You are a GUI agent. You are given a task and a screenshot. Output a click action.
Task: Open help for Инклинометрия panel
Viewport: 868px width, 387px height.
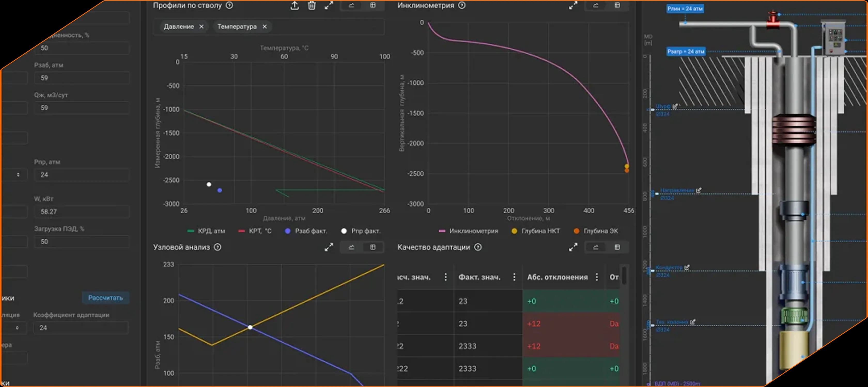462,5
